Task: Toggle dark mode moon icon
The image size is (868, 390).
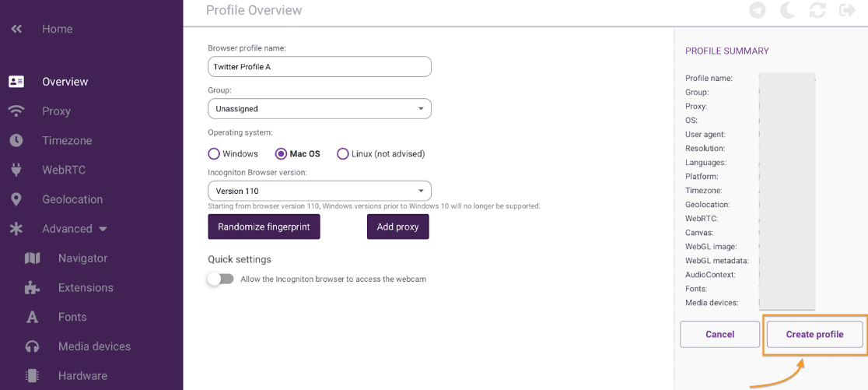Action: 789,10
